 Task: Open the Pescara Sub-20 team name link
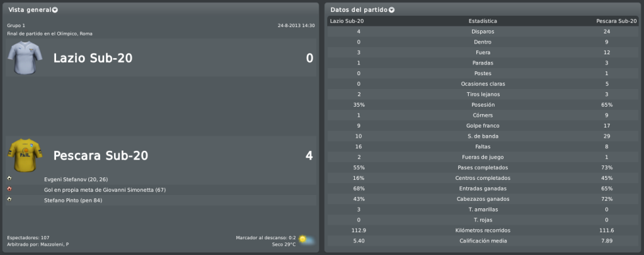[101, 155]
